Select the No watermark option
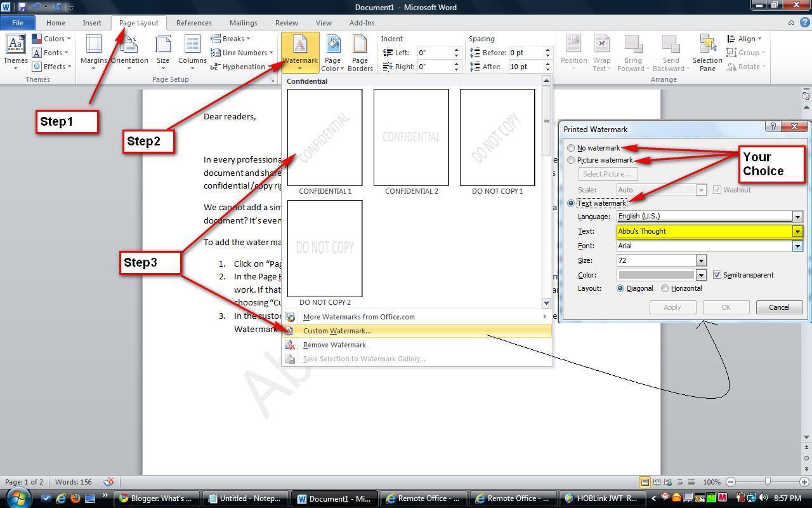The height and width of the screenshot is (508, 812). point(571,147)
